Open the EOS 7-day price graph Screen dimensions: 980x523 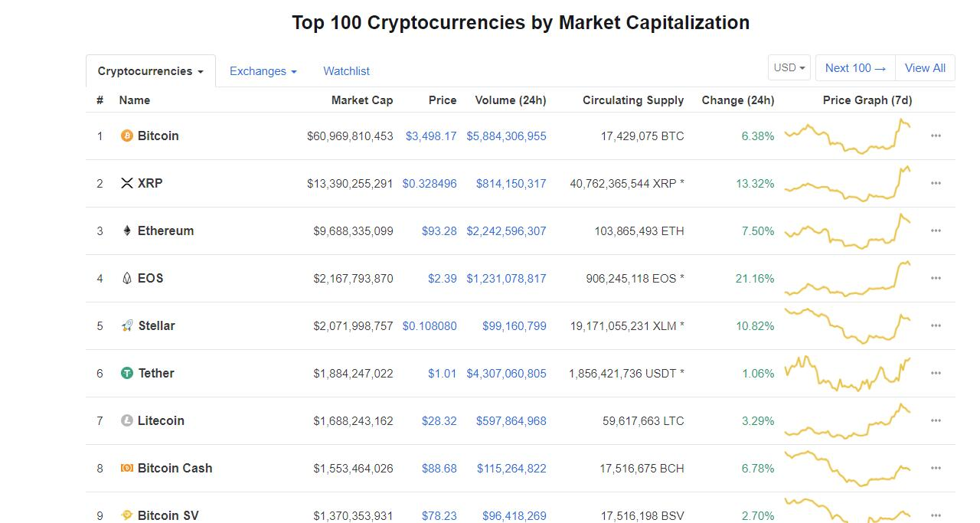[x=847, y=278]
